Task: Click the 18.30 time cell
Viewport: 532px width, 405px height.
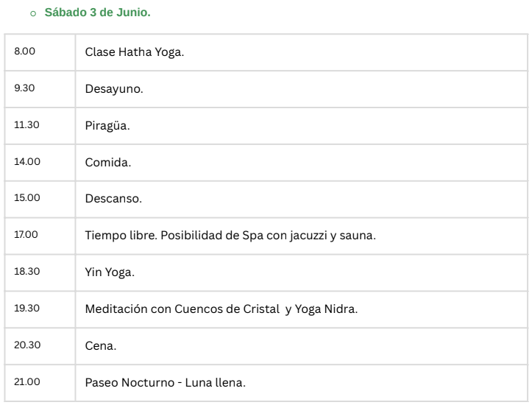Action: point(40,272)
